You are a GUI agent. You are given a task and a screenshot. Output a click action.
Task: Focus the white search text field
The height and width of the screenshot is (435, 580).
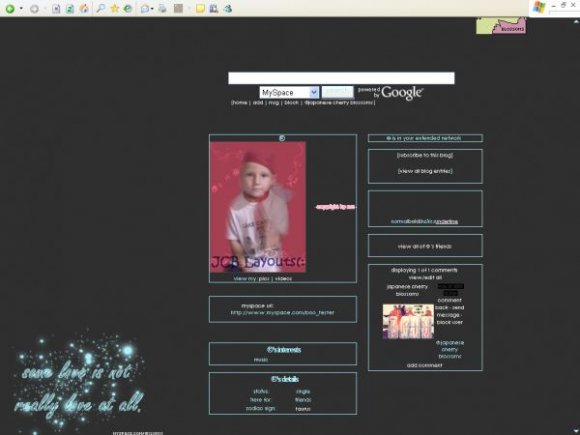[x=341, y=78]
